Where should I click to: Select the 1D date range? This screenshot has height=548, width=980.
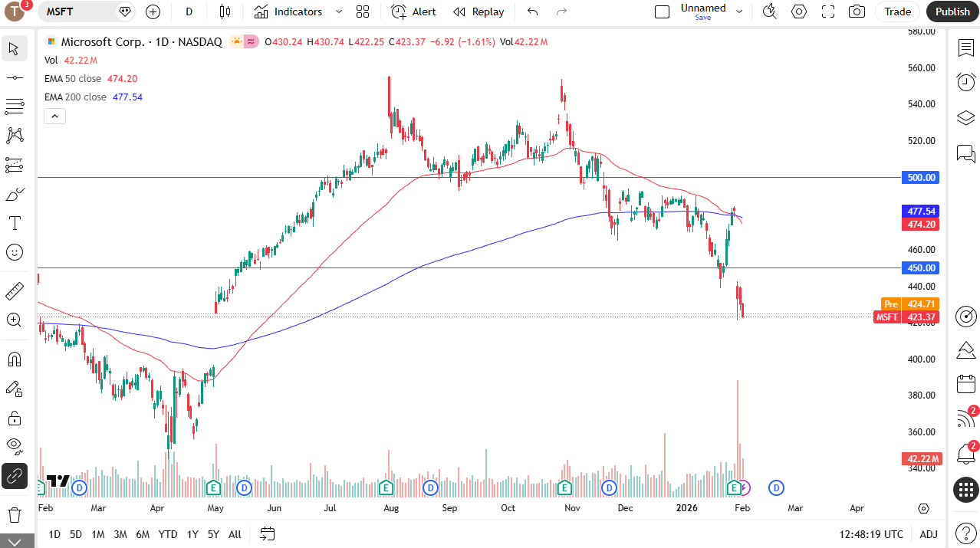point(54,534)
